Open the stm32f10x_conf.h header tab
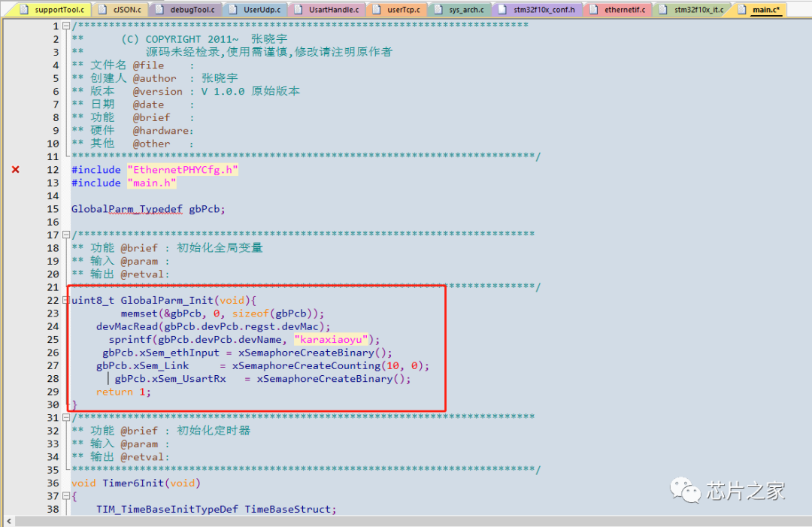Image resolution: width=812 pixels, height=527 pixels. click(x=538, y=9)
